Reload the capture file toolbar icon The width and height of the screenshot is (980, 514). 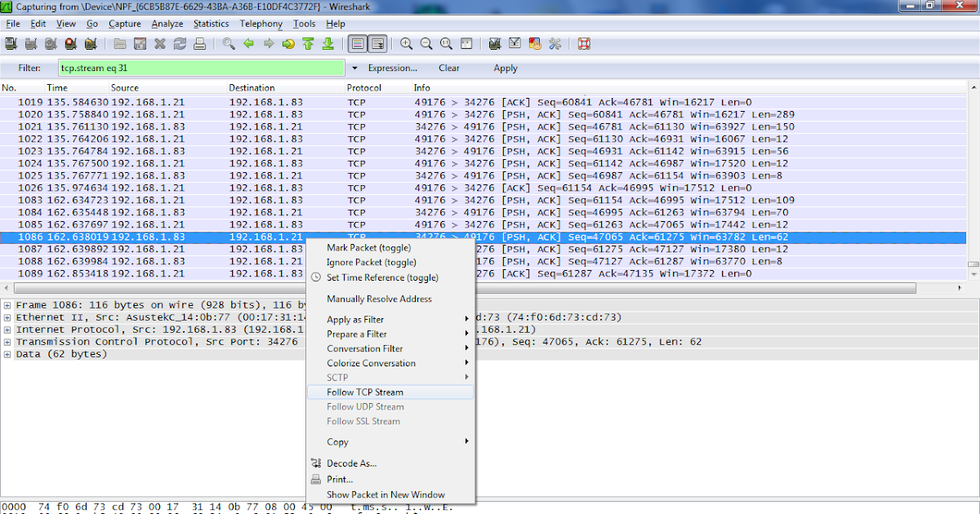[x=180, y=44]
